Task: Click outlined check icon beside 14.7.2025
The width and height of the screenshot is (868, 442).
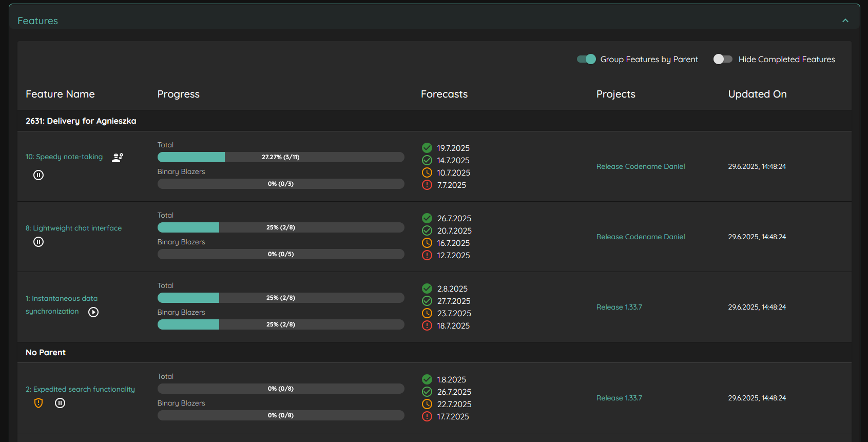Action: pos(427,160)
